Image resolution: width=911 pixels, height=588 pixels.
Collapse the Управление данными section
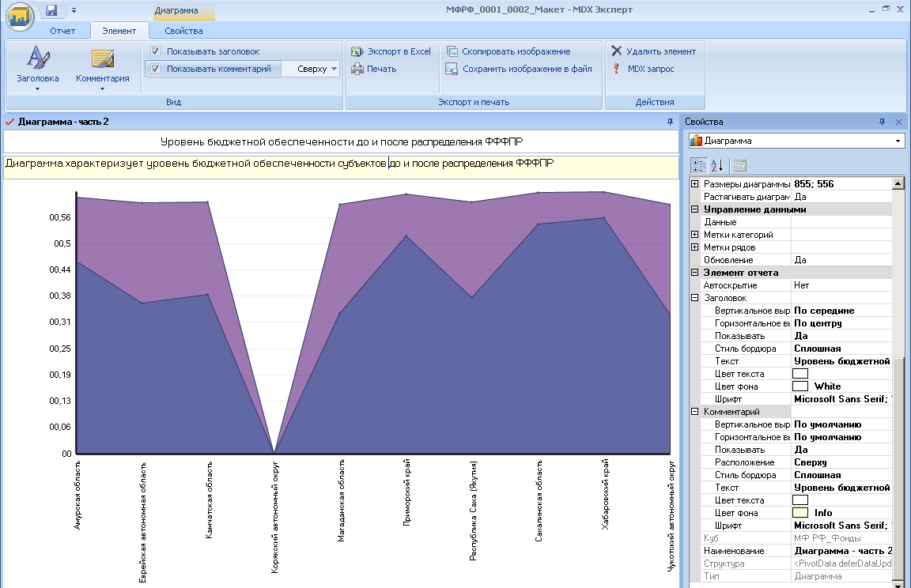694,209
